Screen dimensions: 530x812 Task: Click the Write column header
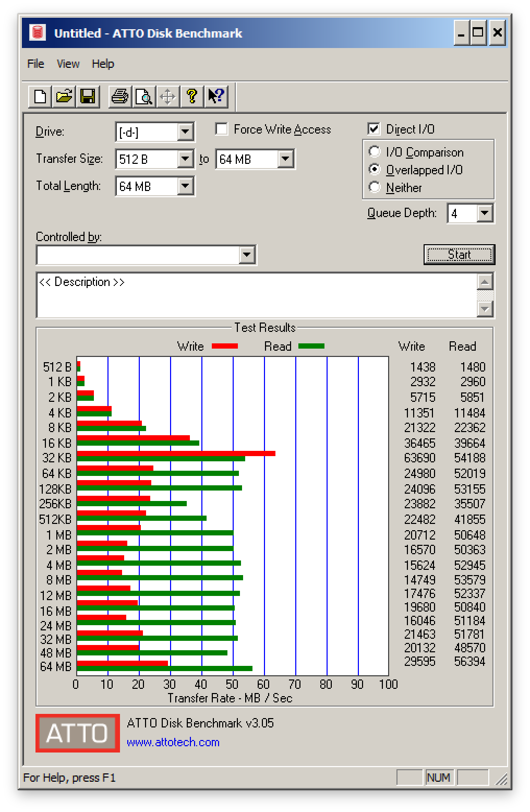(x=412, y=346)
